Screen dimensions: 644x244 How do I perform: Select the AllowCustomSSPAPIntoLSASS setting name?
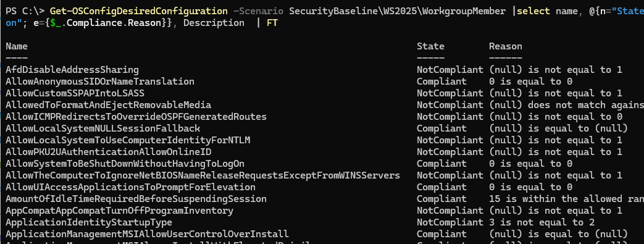click(75, 93)
